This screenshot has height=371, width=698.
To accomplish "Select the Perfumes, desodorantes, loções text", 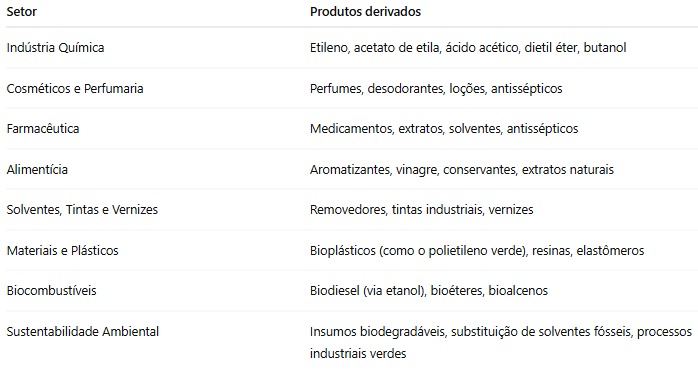I will (x=398, y=89).
